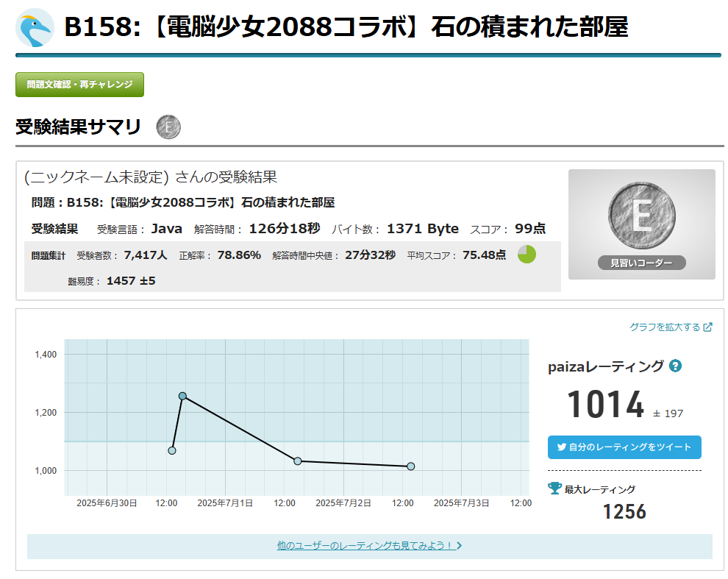Click the green pie chart icon beside 平均スコア

coord(527,255)
